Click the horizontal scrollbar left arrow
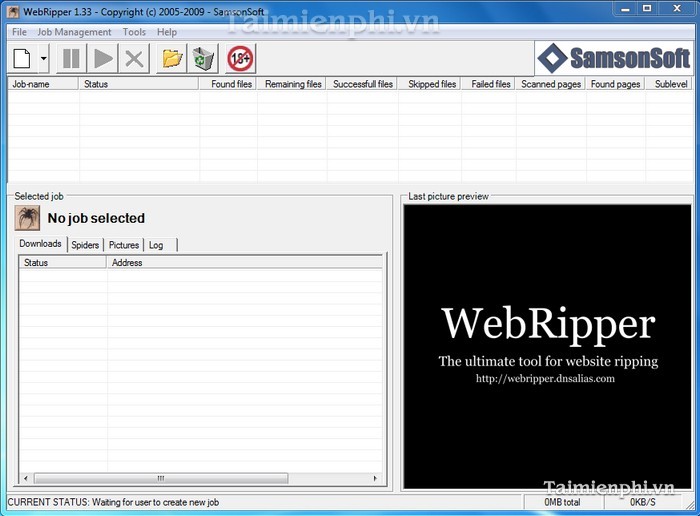 [26, 478]
